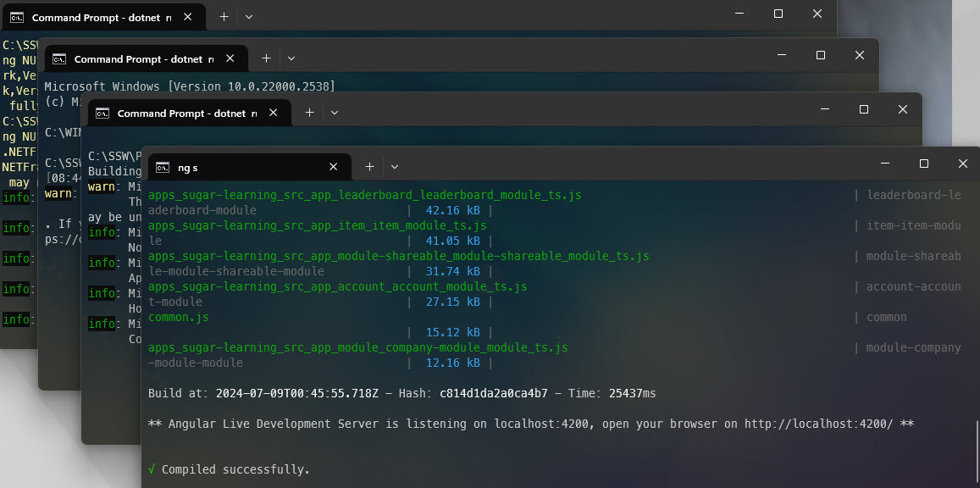The height and width of the screenshot is (488, 980).
Task: Expand the profile dropdown in the backmost terminal window
Action: pos(248,17)
